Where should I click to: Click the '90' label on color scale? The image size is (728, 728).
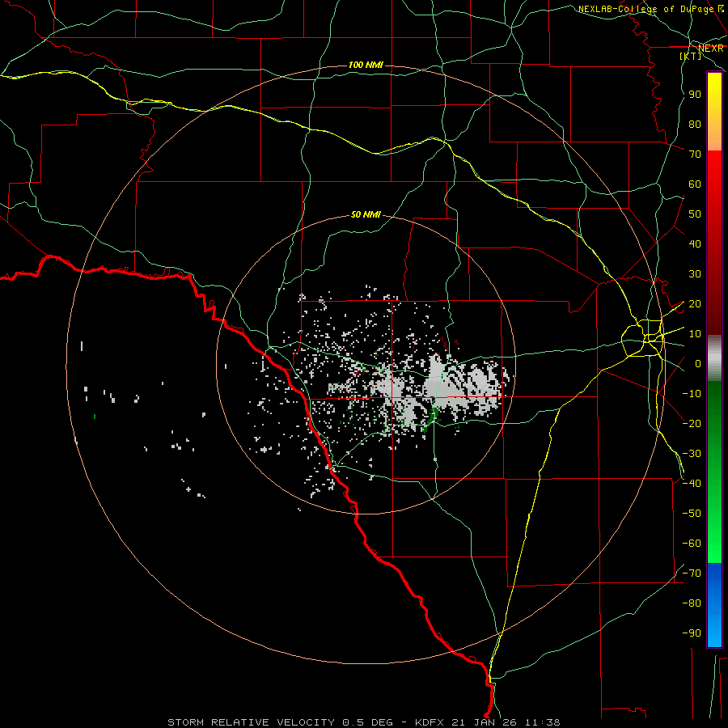click(x=695, y=95)
